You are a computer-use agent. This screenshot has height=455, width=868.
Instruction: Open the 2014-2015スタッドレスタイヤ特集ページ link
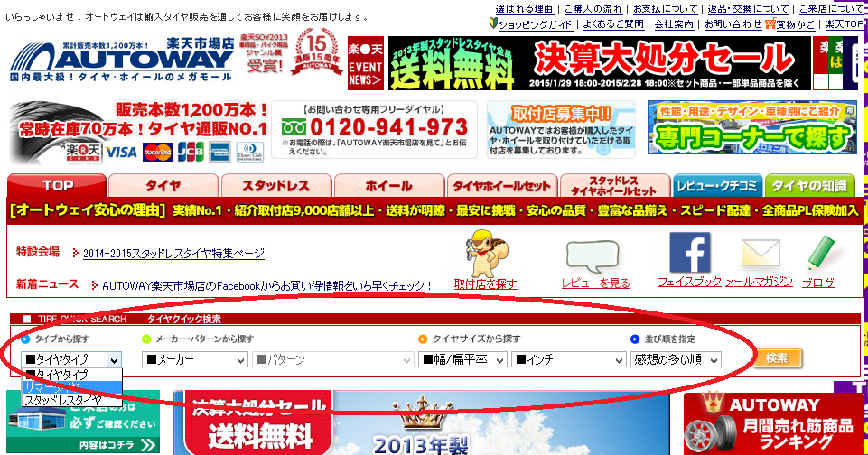[x=173, y=254]
